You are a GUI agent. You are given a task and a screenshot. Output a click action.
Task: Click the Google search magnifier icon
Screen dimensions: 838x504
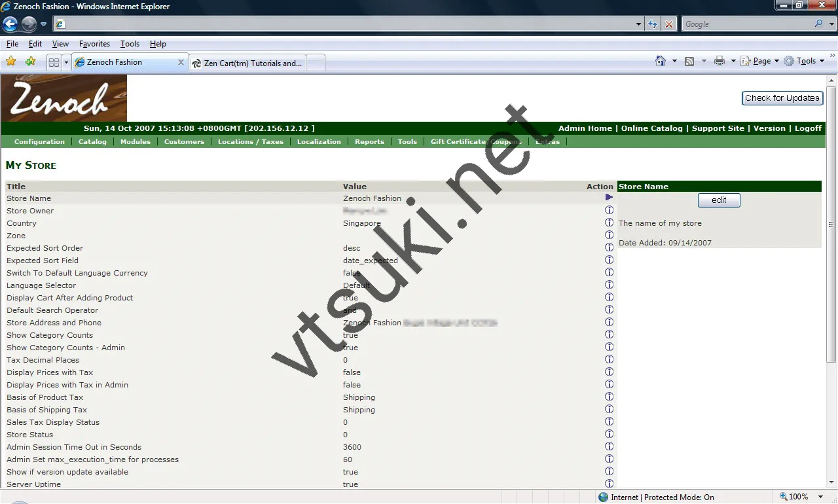pos(818,24)
